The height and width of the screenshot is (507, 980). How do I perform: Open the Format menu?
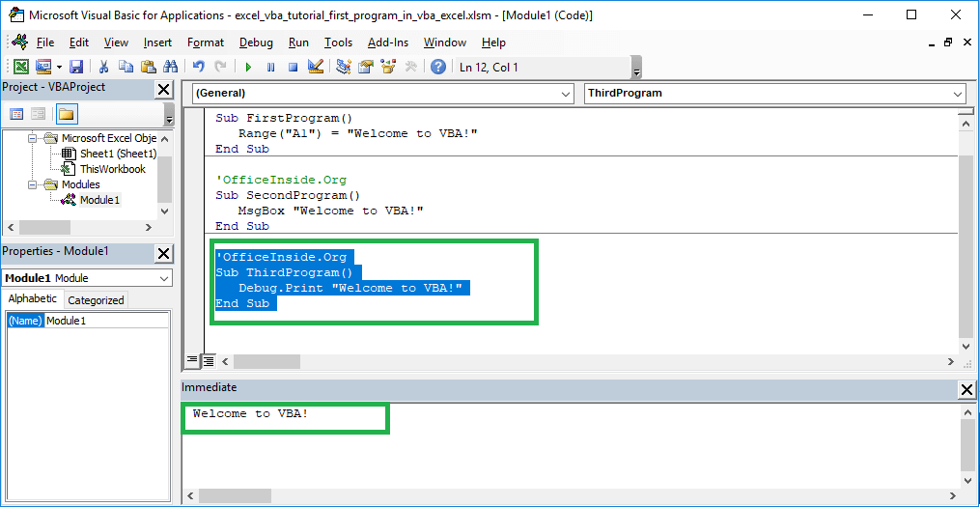coord(205,42)
